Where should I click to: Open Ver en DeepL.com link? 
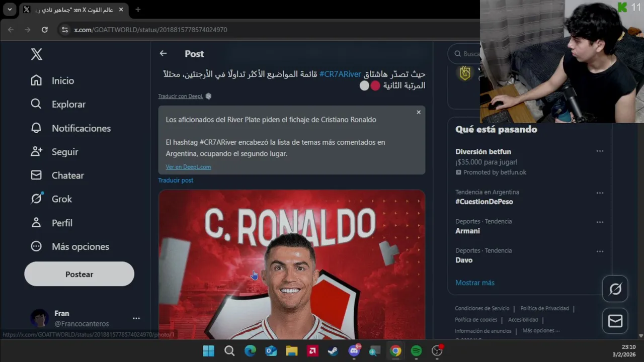(x=188, y=167)
